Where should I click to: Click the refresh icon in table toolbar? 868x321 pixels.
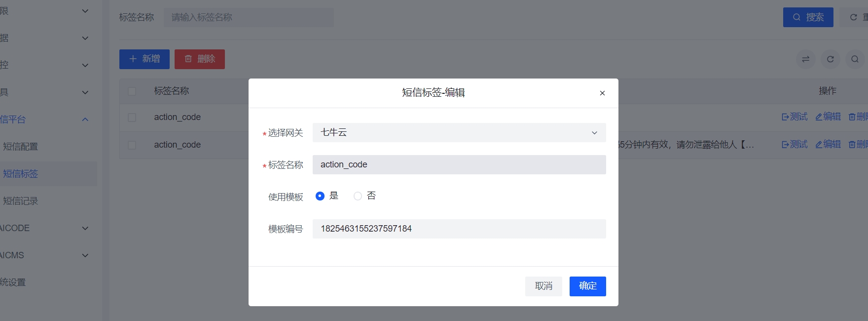pyautogui.click(x=831, y=59)
